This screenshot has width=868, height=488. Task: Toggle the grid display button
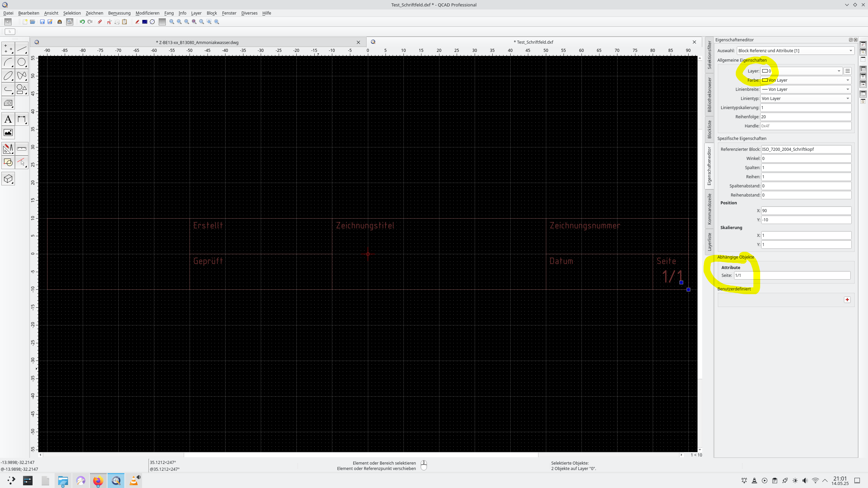pos(162,22)
